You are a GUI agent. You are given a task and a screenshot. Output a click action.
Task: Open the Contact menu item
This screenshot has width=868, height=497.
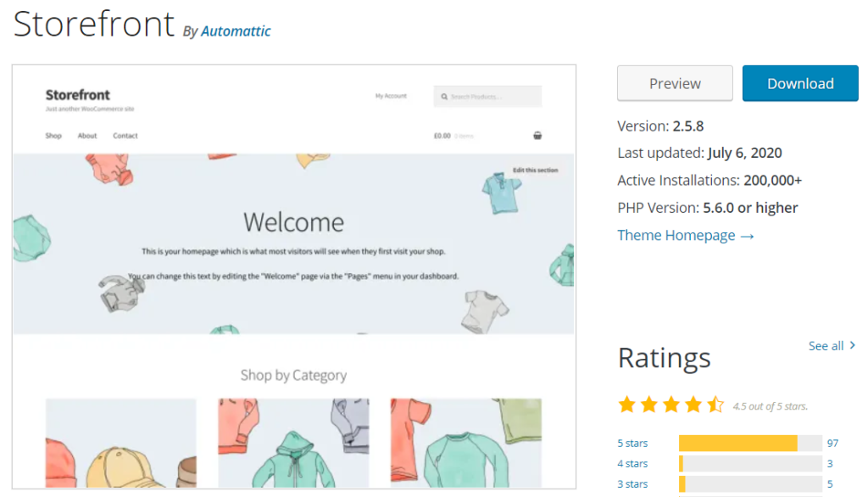pos(125,135)
